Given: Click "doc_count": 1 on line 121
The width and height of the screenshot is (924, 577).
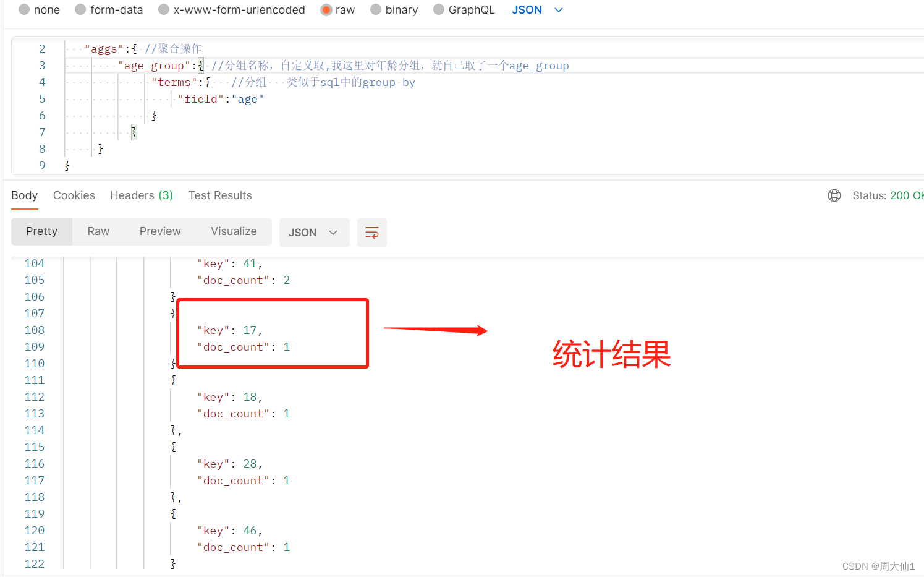Looking at the screenshot, I should (244, 547).
